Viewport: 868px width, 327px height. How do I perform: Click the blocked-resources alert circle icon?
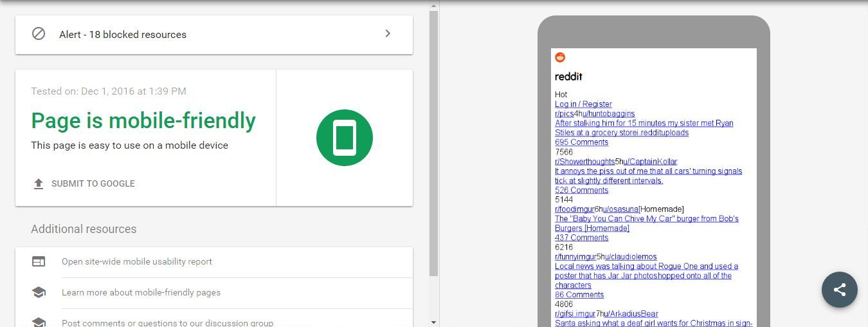[39, 33]
